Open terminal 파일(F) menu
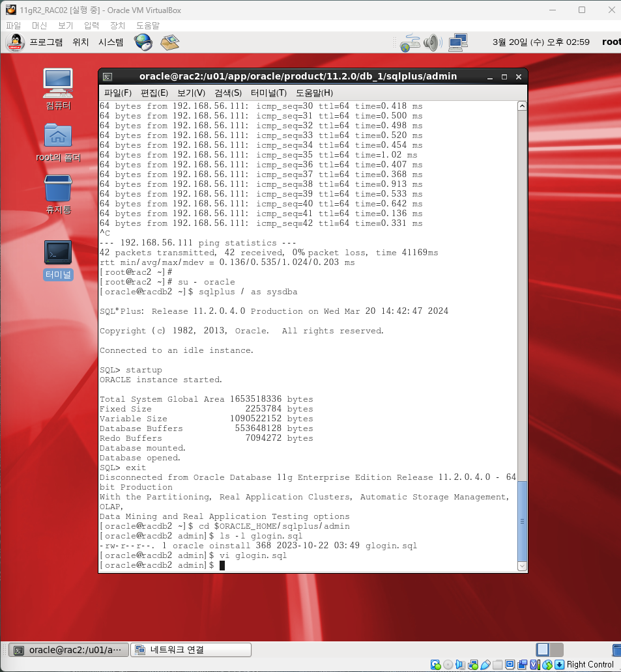Viewport: 621px width, 672px height. coord(117,93)
